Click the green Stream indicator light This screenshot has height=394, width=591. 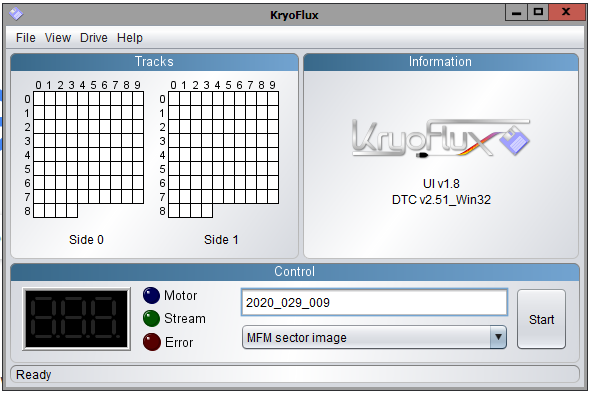(152, 319)
